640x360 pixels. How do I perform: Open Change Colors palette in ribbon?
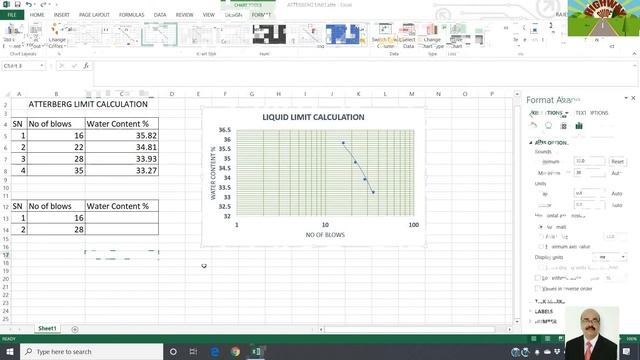tap(56, 36)
